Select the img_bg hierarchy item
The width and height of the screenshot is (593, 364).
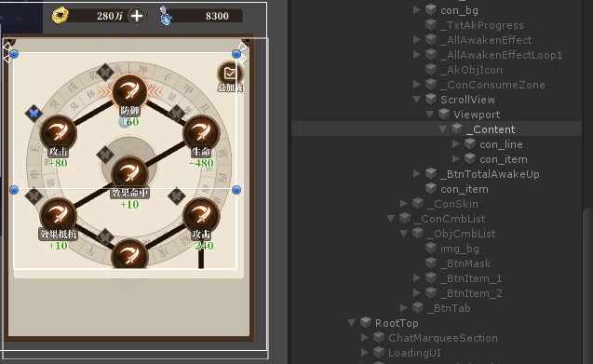tap(460, 249)
